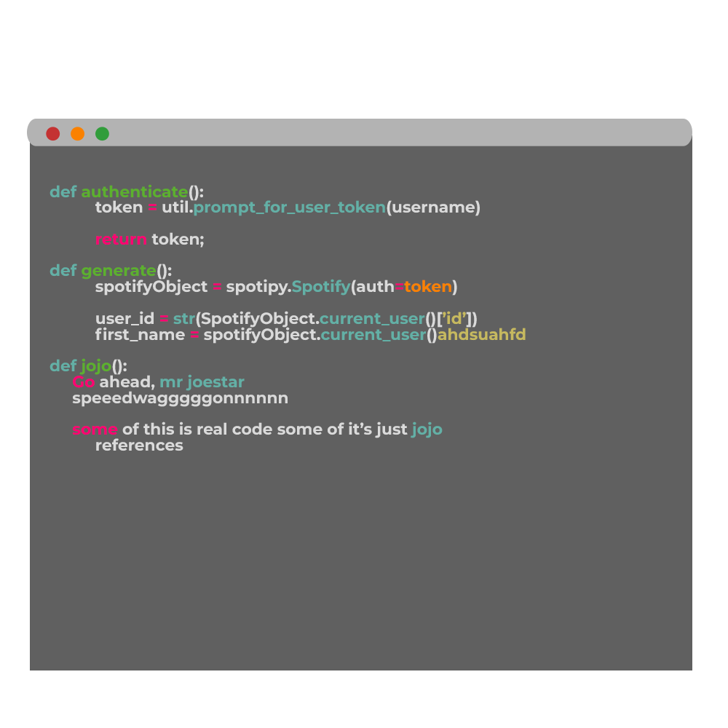This screenshot has height=728, width=728.
Task: Click the 'user_id' variable name
Action: click(x=124, y=319)
